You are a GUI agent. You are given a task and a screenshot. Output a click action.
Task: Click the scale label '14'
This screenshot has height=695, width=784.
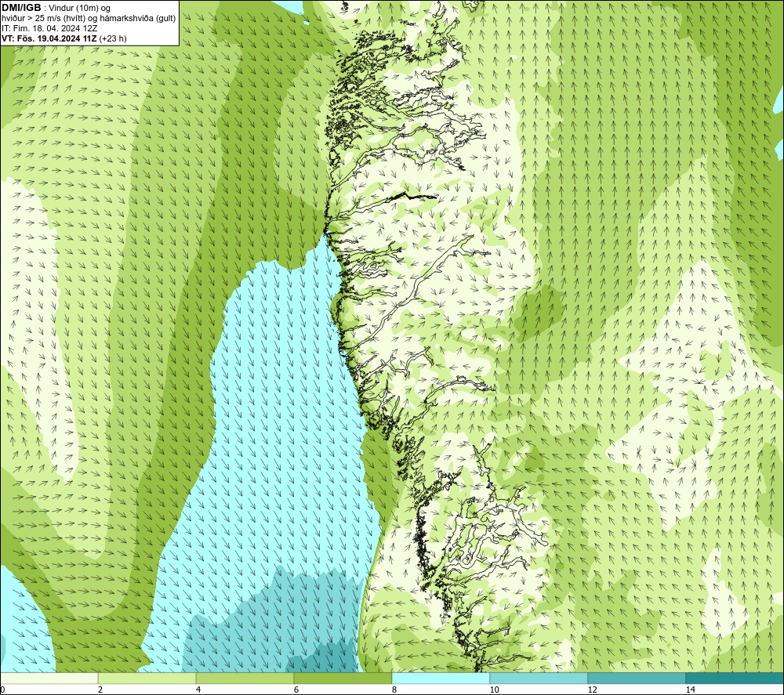click(690, 690)
